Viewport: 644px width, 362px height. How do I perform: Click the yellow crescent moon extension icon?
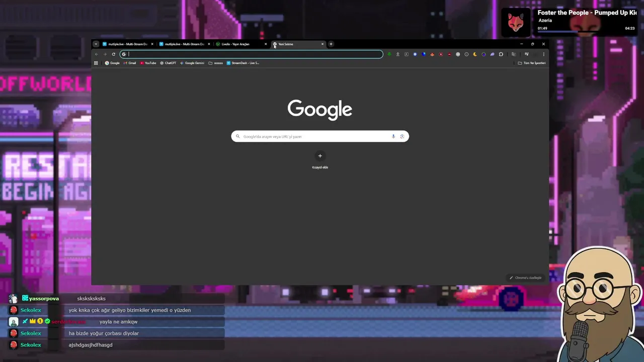(475, 54)
